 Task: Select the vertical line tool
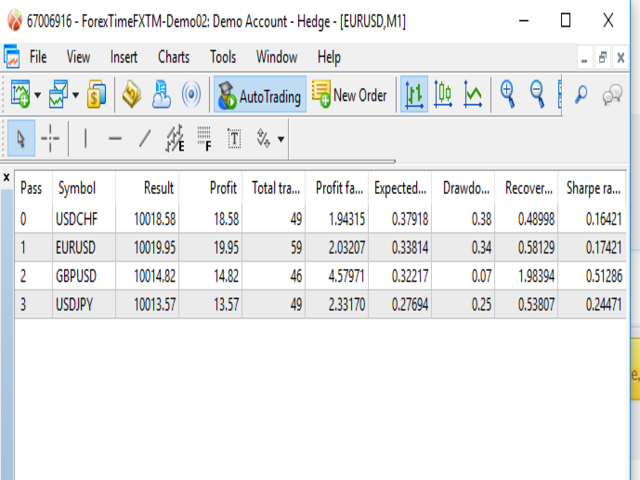(85, 138)
